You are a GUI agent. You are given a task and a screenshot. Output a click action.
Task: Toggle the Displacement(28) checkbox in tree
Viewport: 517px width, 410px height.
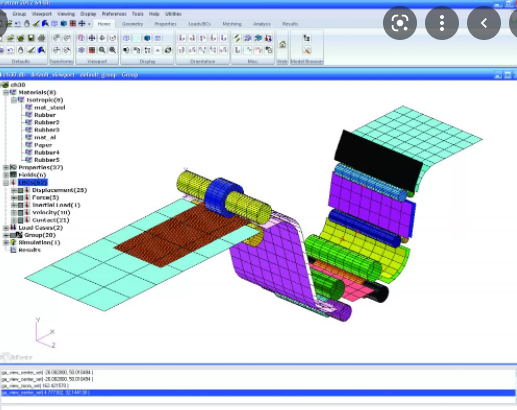pyautogui.click(x=21, y=190)
